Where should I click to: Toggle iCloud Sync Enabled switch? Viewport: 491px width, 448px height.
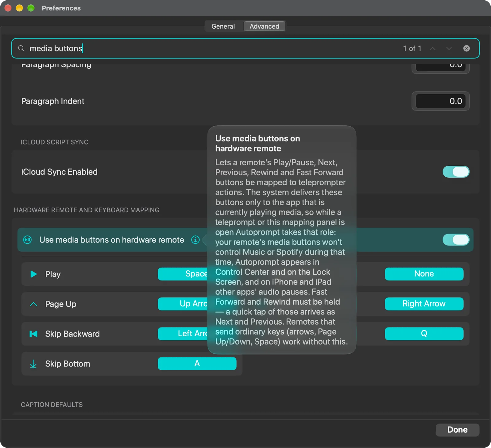pos(456,172)
